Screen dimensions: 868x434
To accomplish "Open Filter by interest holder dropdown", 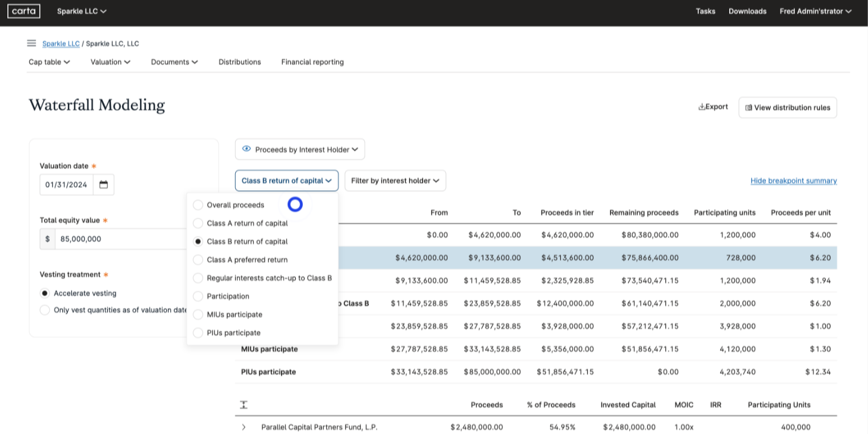I will pyautogui.click(x=395, y=180).
